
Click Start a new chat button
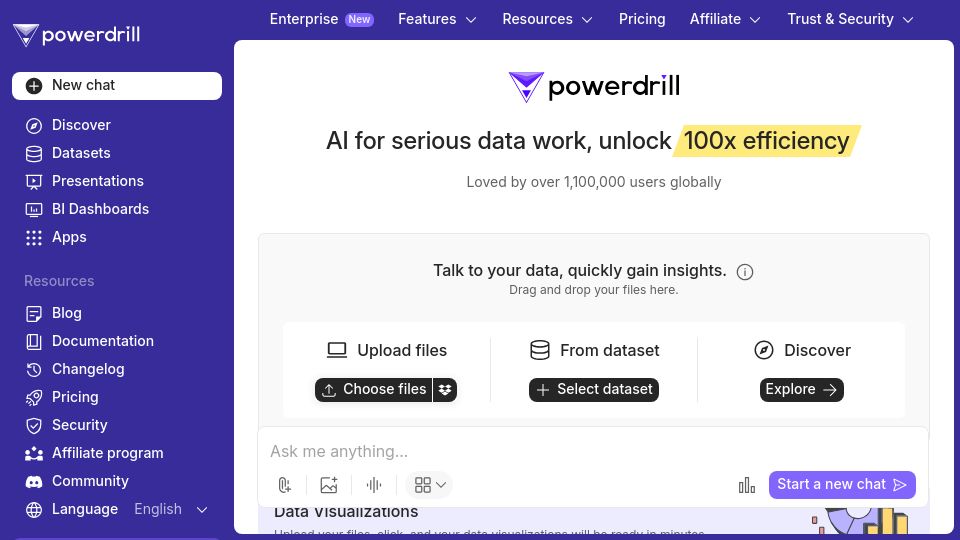click(x=842, y=485)
